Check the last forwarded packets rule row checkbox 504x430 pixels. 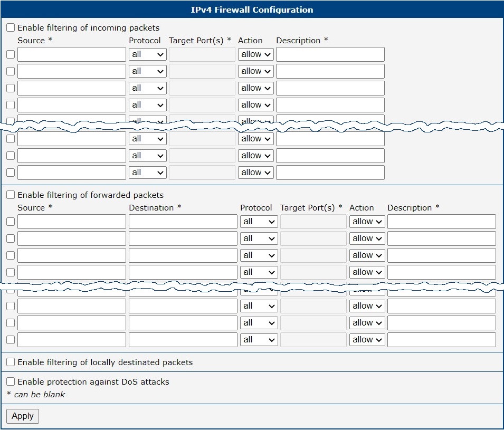[x=11, y=340]
